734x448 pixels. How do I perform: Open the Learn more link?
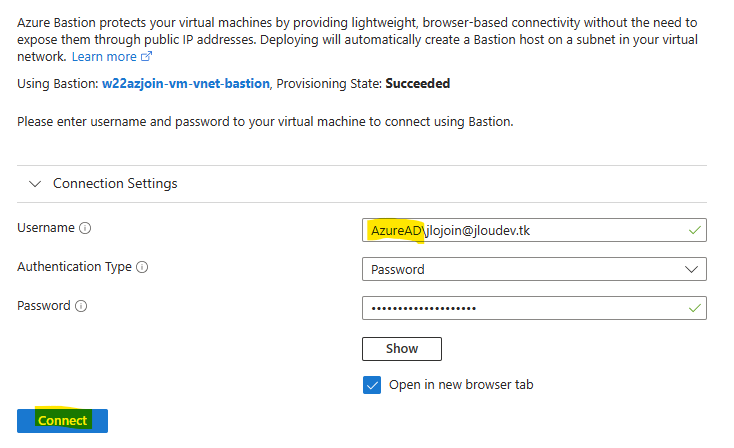click(104, 57)
